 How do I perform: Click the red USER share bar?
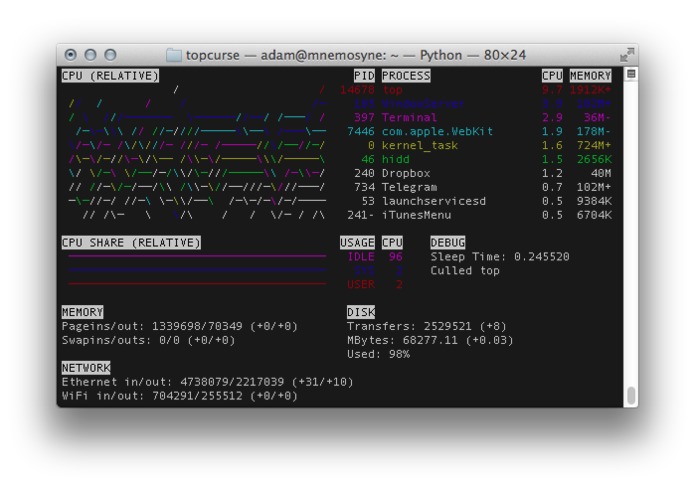[x=197, y=284]
